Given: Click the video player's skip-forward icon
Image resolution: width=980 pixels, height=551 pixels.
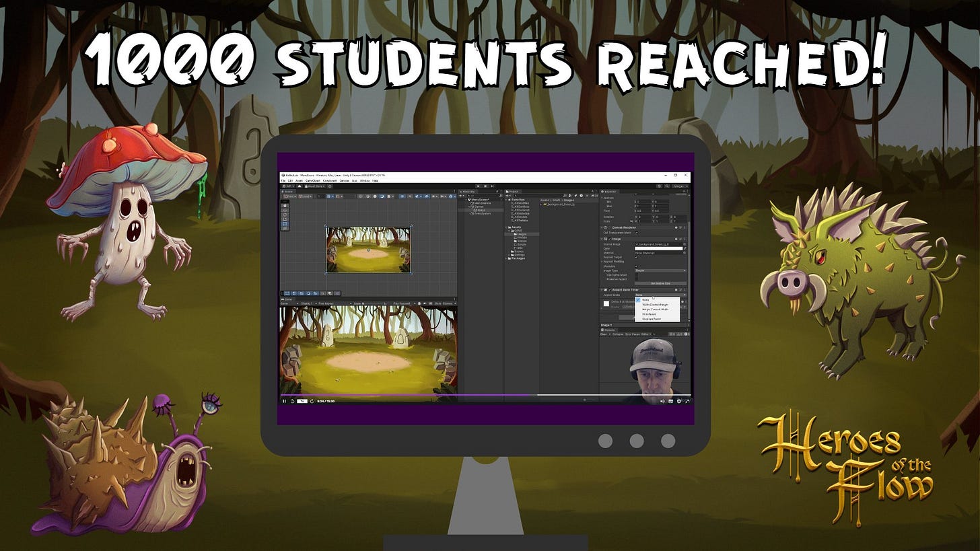Looking at the screenshot, I should [312, 401].
